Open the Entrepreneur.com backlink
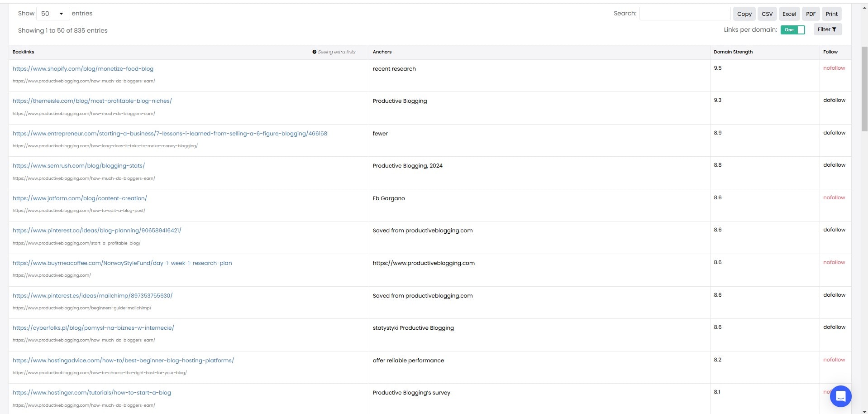The image size is (868, 414). [x=170, y=133]
